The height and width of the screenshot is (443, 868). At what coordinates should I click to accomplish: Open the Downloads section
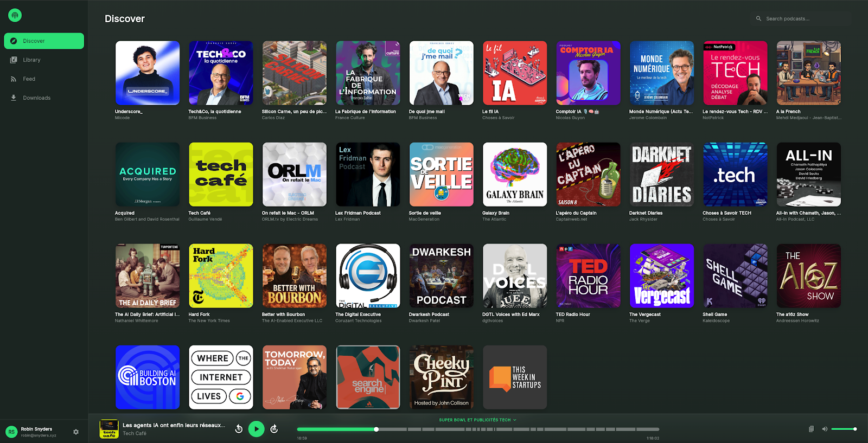44,98
